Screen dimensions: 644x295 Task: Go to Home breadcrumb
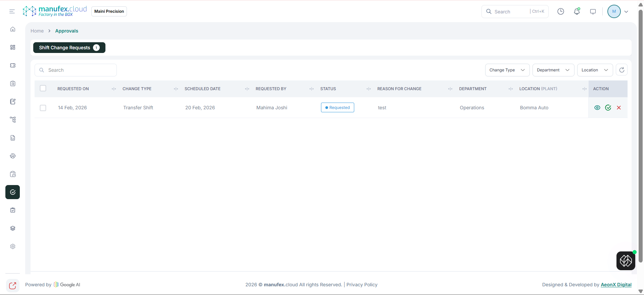point(37,31)
